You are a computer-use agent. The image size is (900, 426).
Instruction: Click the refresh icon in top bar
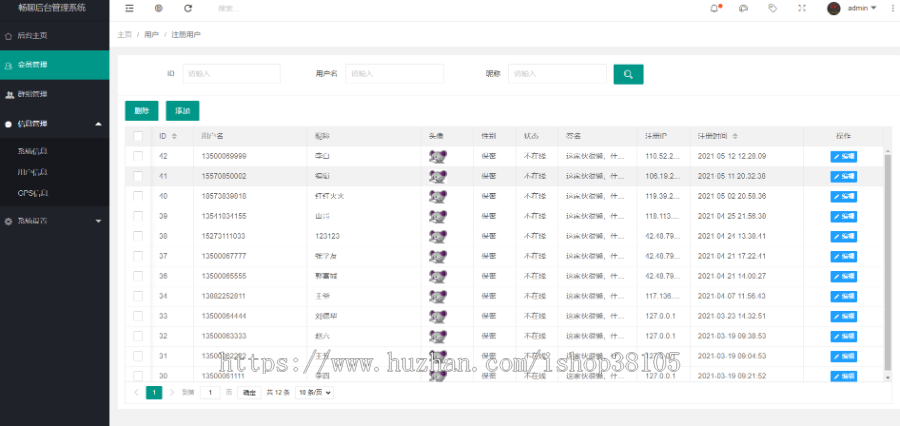pos(188,8)
